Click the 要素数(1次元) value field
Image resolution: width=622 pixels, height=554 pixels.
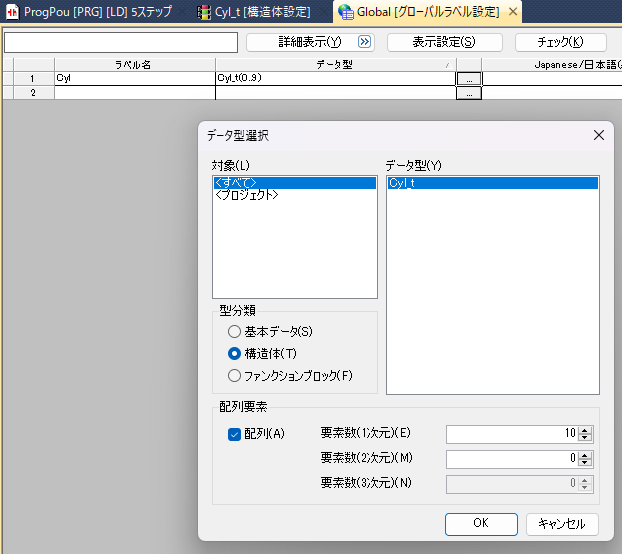pos(512,434)
